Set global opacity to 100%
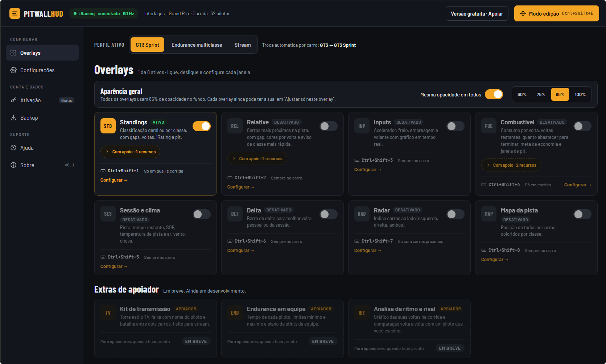Image resolution: width=606 pixels, height=364 pixels. [580, 94]
